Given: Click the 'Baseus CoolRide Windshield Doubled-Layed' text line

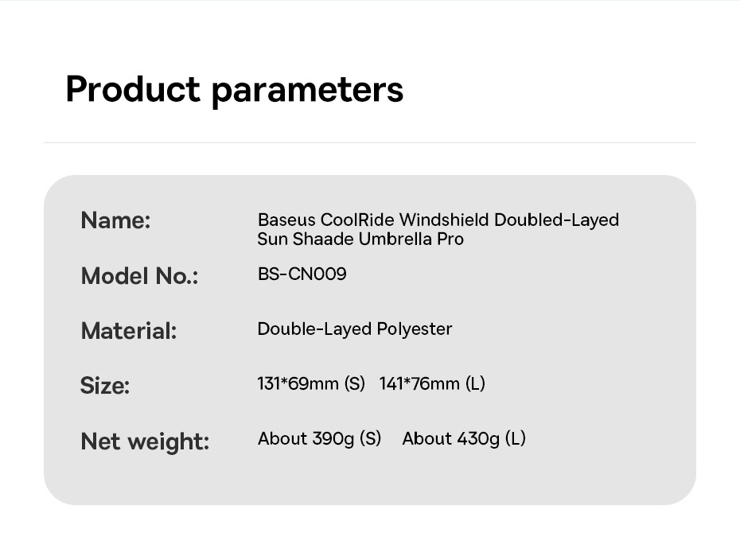Looking at the screenshot, I should (438, 220).
